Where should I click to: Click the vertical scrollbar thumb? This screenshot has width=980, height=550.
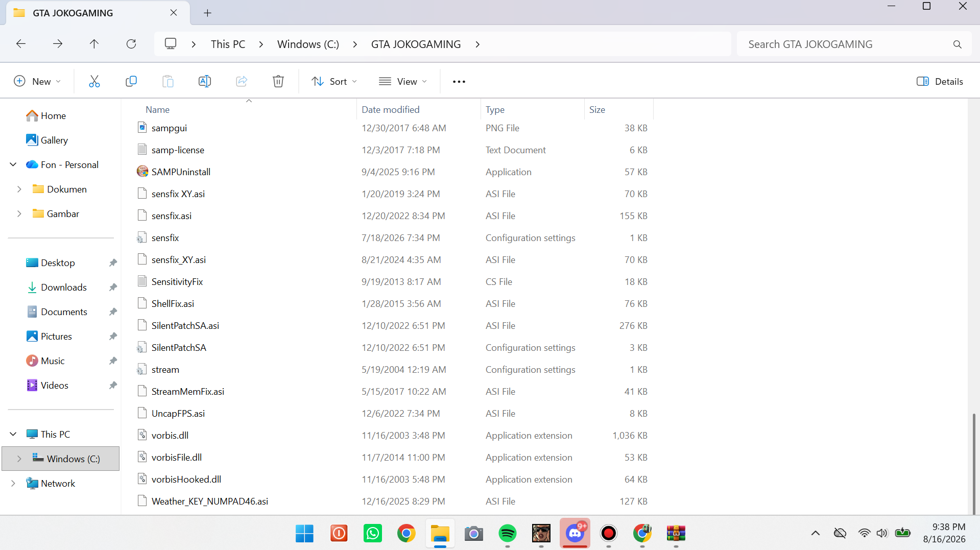974,463
